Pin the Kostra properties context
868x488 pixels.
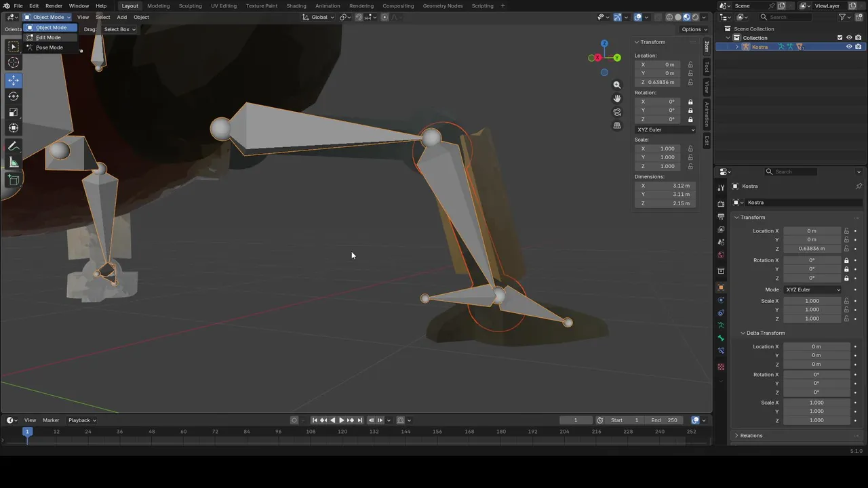(859, 186)
